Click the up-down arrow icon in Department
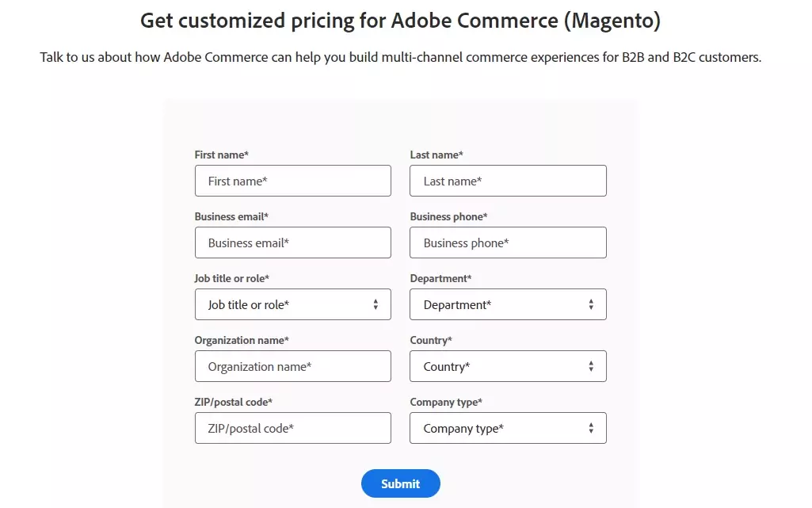 591,304
